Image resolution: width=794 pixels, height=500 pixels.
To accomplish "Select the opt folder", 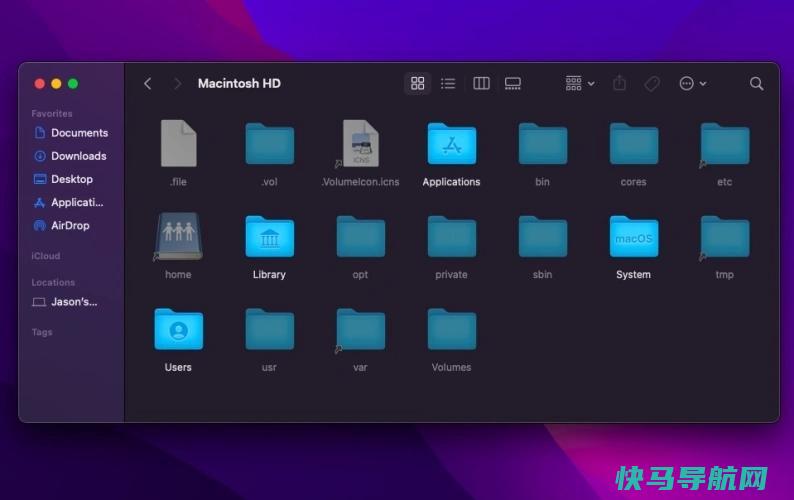I will 361,237.
